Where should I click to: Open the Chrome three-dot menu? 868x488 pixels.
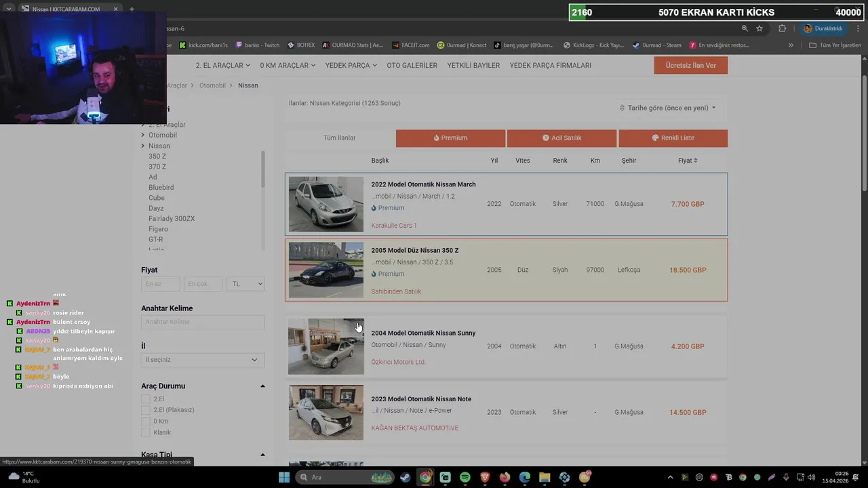(x=857, y=28)
